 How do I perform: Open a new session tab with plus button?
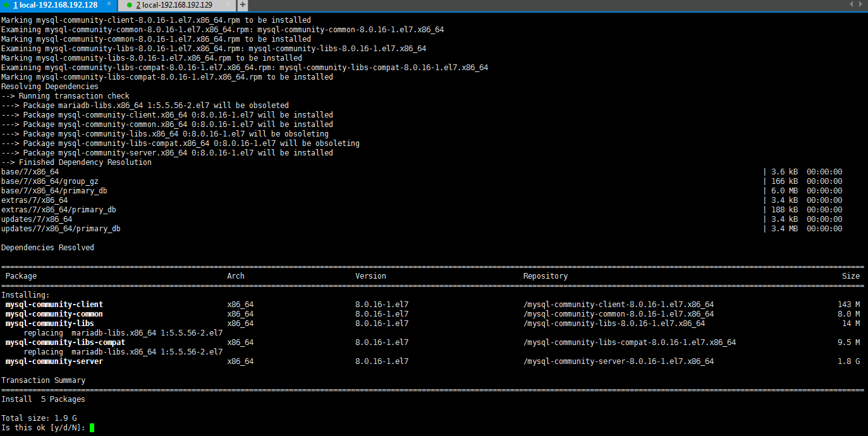[243, 5]
